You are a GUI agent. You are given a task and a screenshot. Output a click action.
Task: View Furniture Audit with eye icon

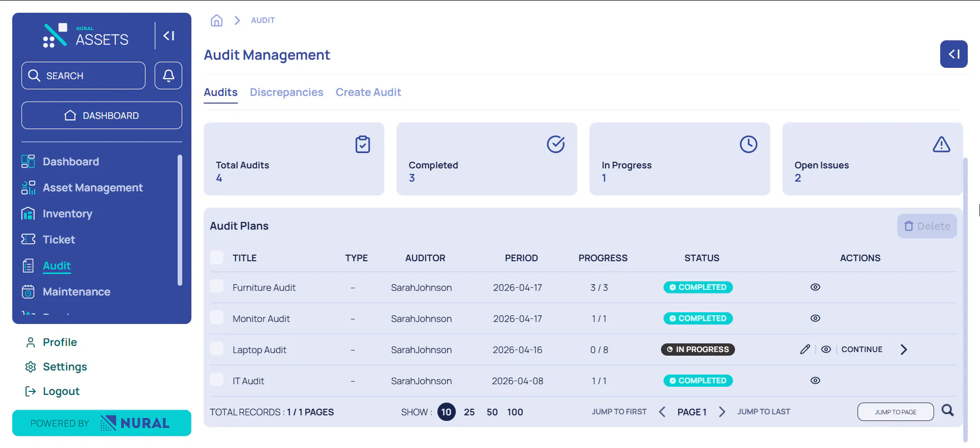[x=816, y=287]
